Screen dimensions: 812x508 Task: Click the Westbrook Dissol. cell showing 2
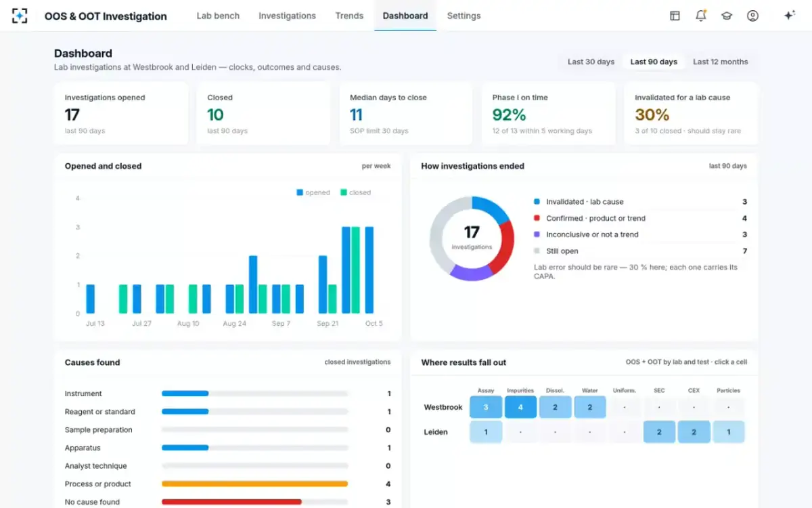click(x=556, y=407)
